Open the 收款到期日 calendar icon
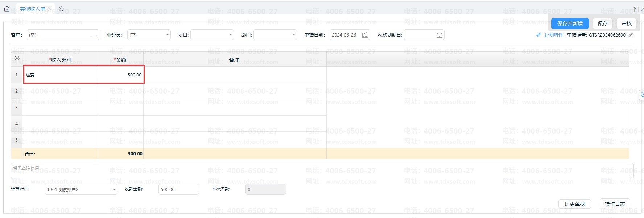The width and height of the screenshot is (644, 218). (x=439, y=35)
